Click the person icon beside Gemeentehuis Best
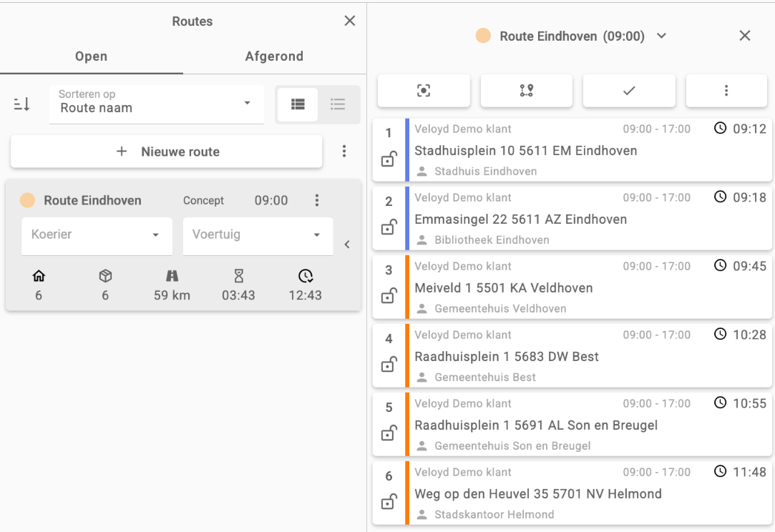 tap(421, 378)
